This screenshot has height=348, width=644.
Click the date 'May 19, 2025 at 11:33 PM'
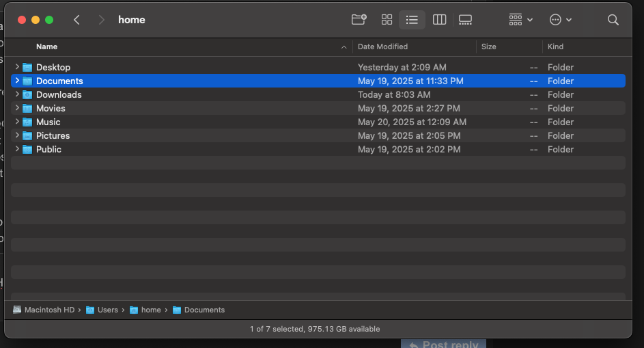coord(410,81)
